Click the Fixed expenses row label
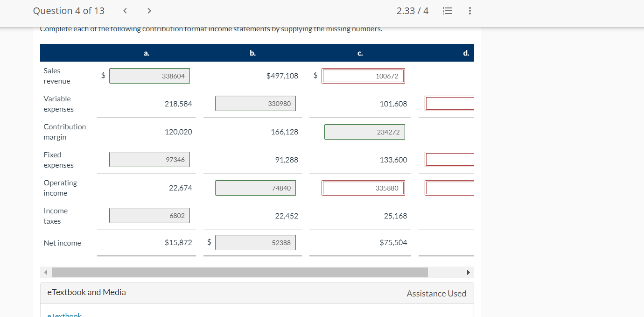This screenshot has height=317, width=644. (x=58, y=160)
